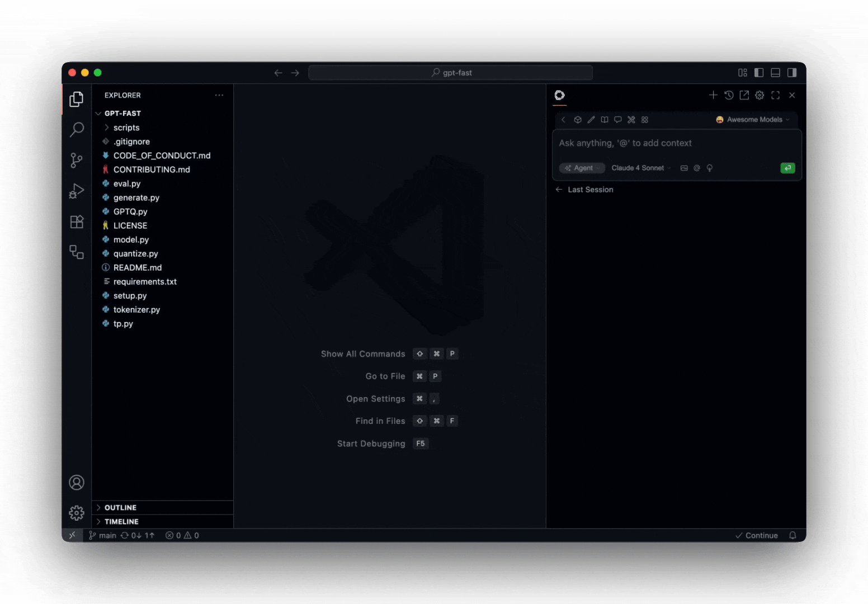
Task: Open chat history with the clock icon
Action: click(x=729, y=95)
